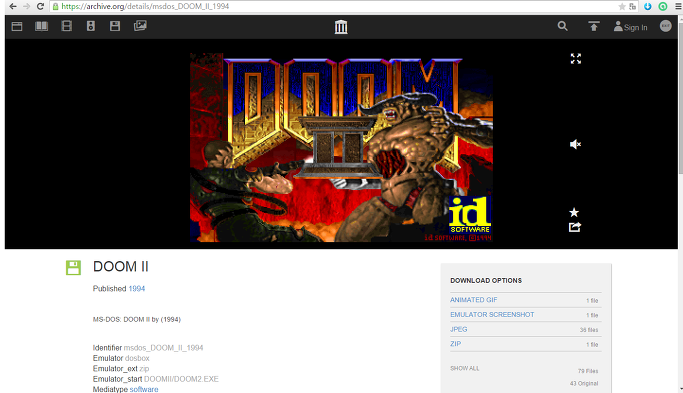Click SHOW ALL files link

[464, 369]
